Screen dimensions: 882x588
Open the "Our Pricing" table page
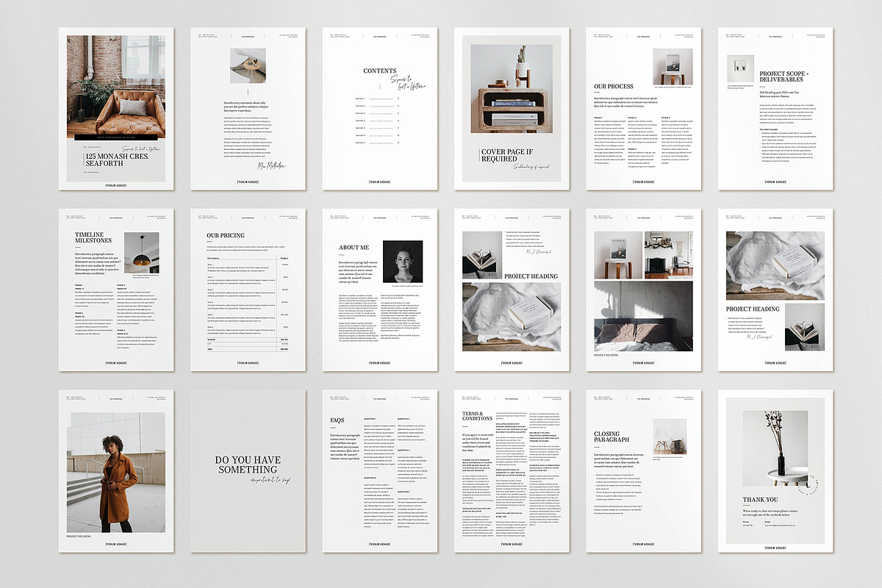(225, 234)
